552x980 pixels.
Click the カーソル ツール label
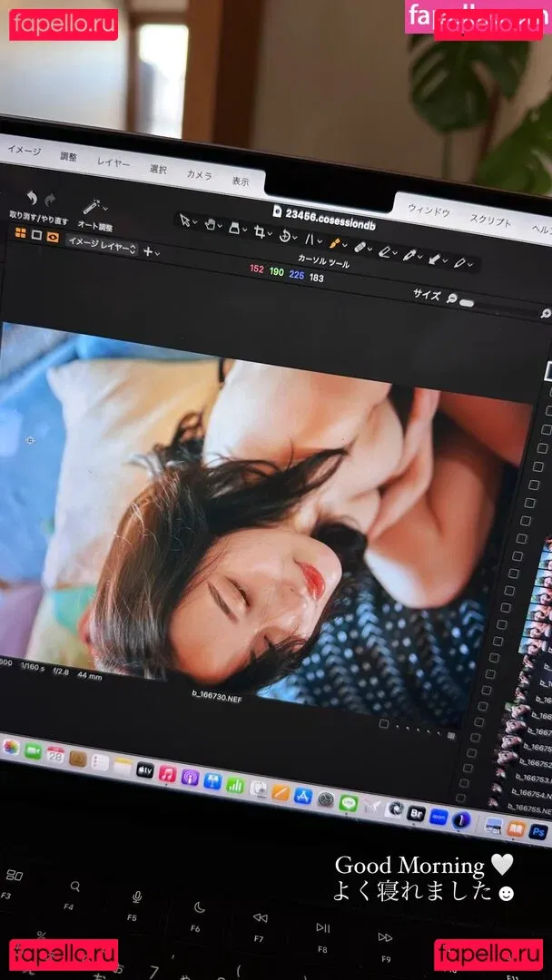(x=323, y=260)
